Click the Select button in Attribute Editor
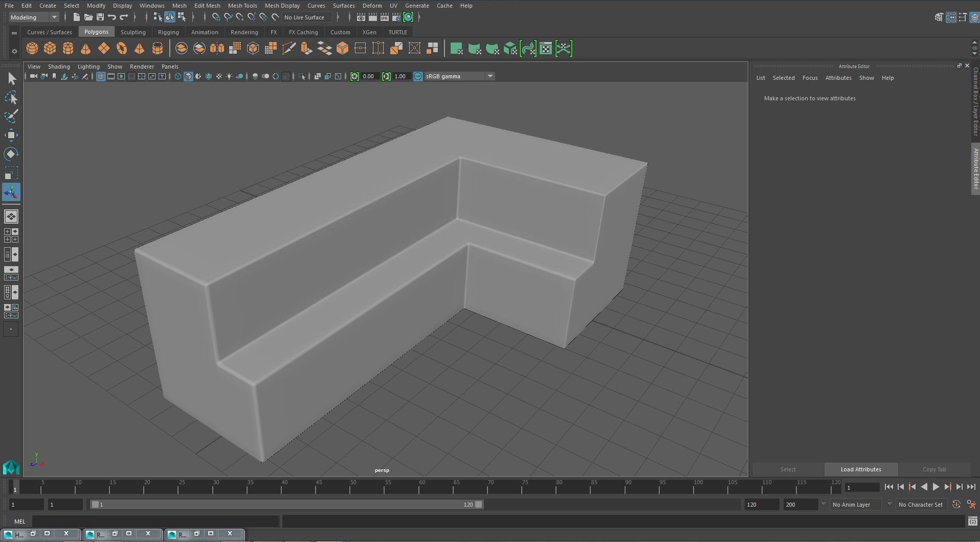 coord(788,469)
